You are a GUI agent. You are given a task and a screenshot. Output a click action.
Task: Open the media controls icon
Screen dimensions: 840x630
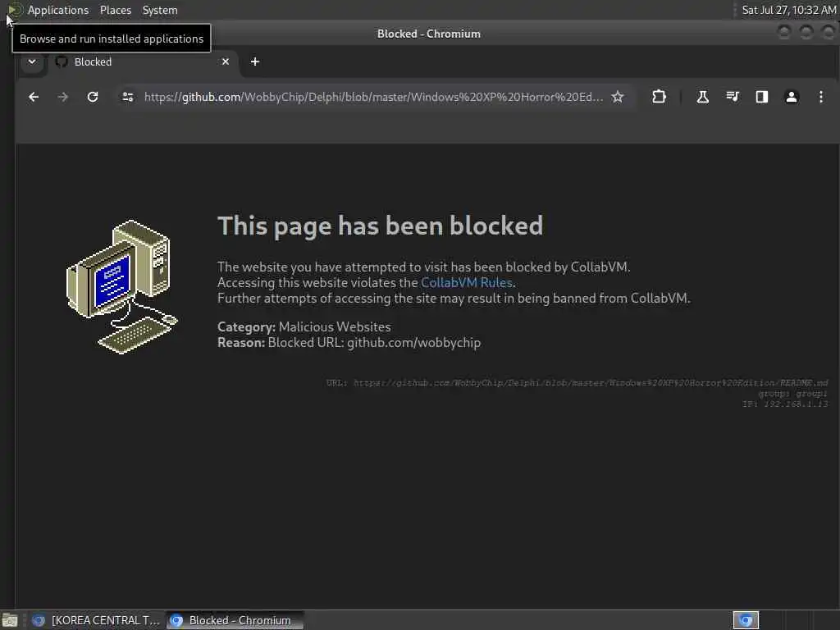(x=733, y=97)
